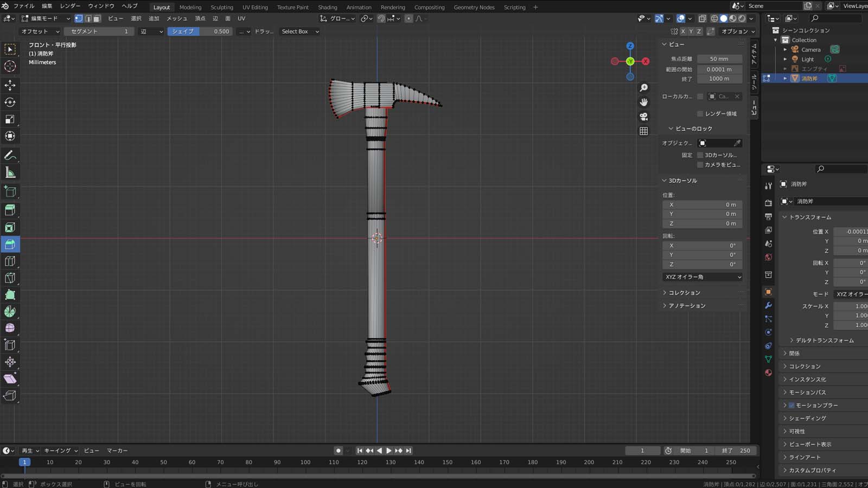Click the zoom magnifier viewport icon
The height and width of the screenshot is (488, 868).
643,88
